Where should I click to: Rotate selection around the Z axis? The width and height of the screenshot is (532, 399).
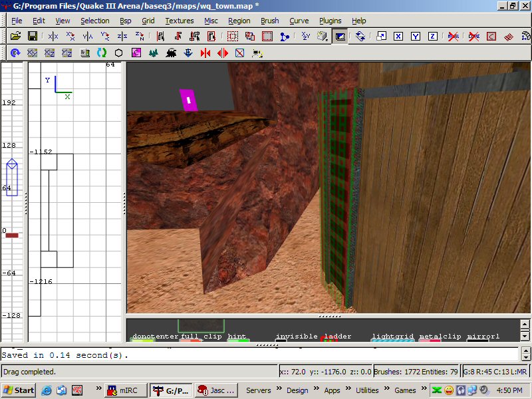pyautogui.click(x=140, y=36)
